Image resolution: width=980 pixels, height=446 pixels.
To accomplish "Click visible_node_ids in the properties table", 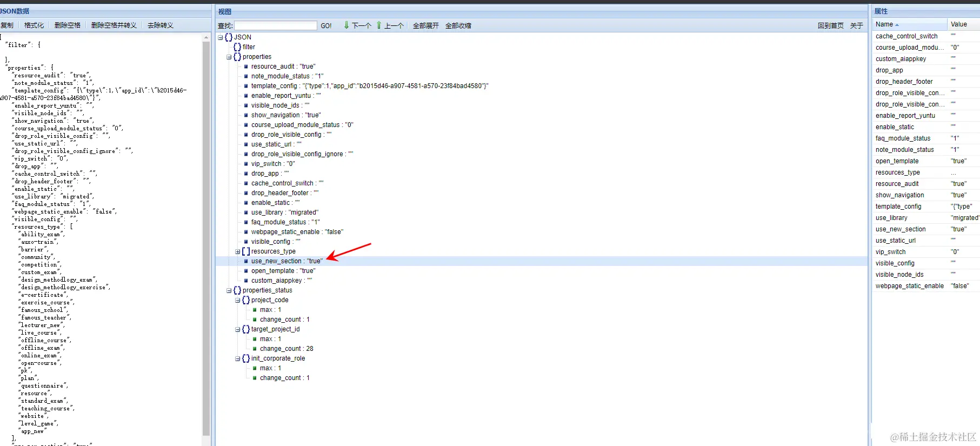I will tap(899, 275).
